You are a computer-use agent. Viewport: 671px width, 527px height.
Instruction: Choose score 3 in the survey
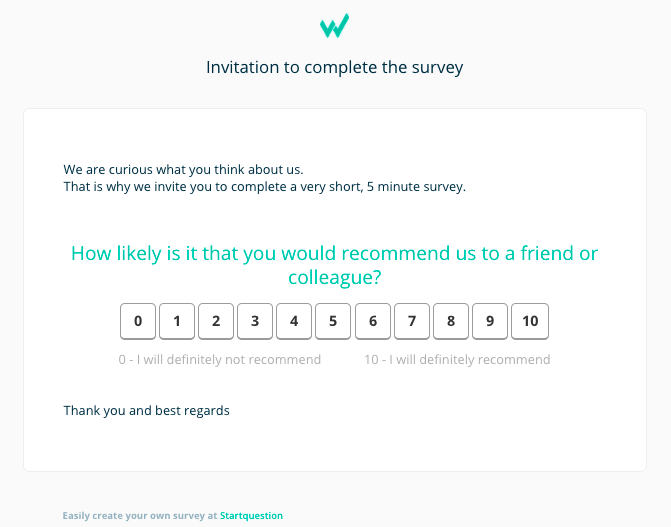pyautogui.click(x=255, y=321)
